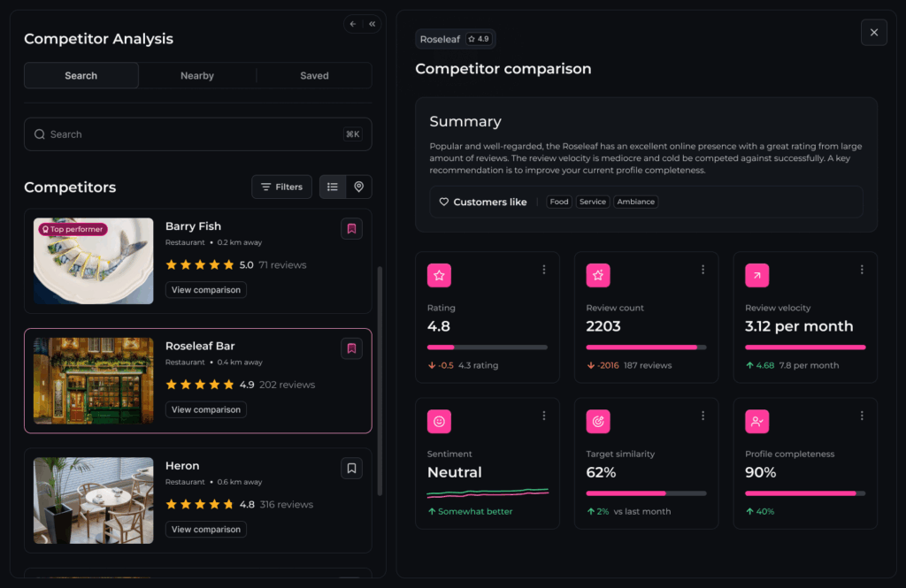
Task: Click into the Search input field
Action: 197,134
